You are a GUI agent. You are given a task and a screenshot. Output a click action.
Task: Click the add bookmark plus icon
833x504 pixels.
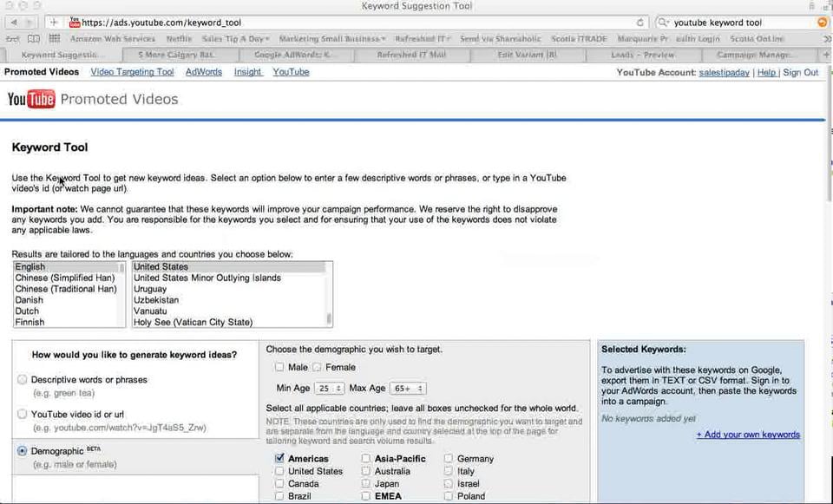54,23
